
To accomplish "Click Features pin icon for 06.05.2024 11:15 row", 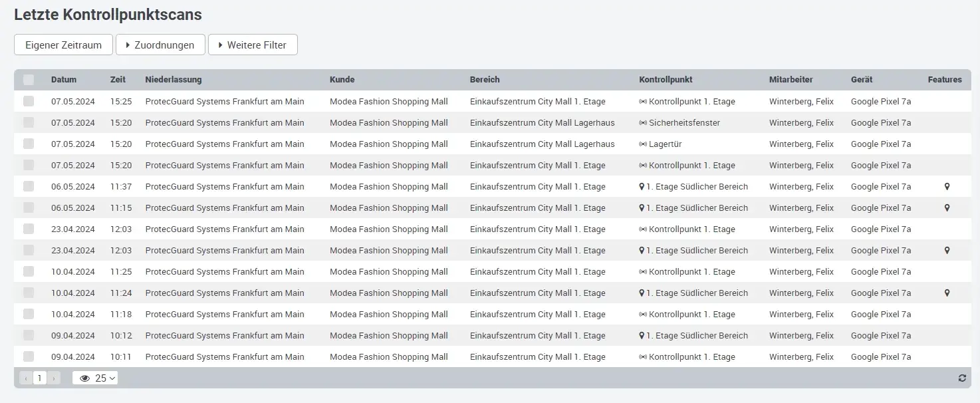I will coord(947,208).
